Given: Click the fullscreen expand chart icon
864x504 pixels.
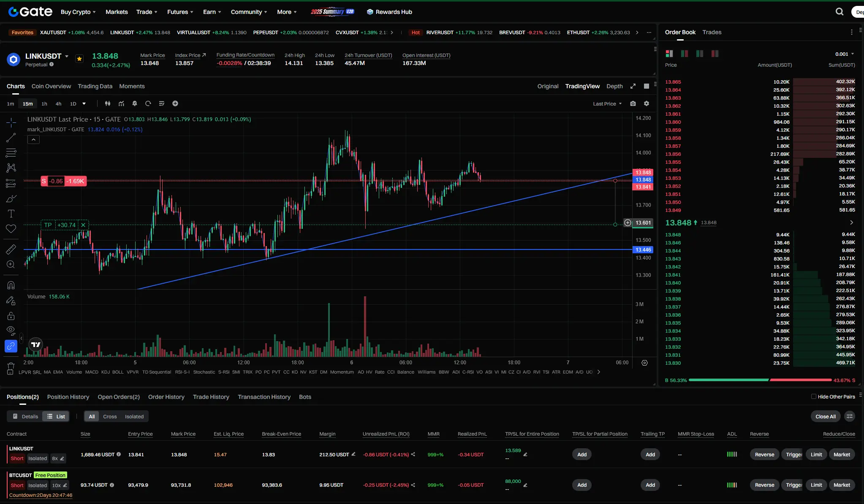Looking at the screenshot, I should point(633,86).
